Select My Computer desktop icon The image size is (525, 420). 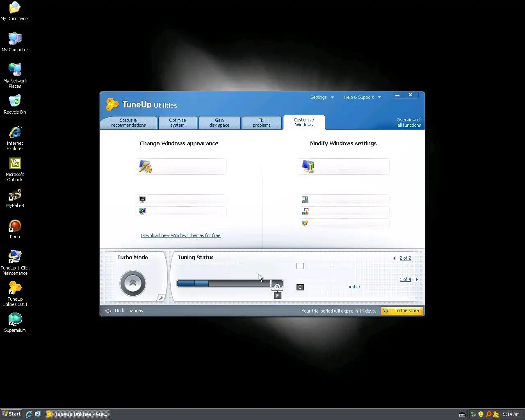(x=15, y=42)
